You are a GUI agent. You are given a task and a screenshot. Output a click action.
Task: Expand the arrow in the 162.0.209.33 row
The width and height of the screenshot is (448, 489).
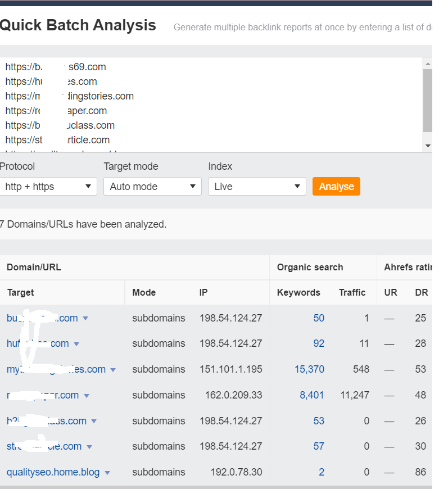tap(87, 396)
